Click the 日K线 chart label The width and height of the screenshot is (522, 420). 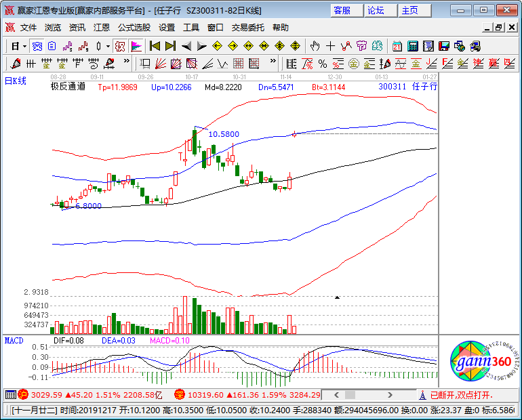tap(16, 81)
